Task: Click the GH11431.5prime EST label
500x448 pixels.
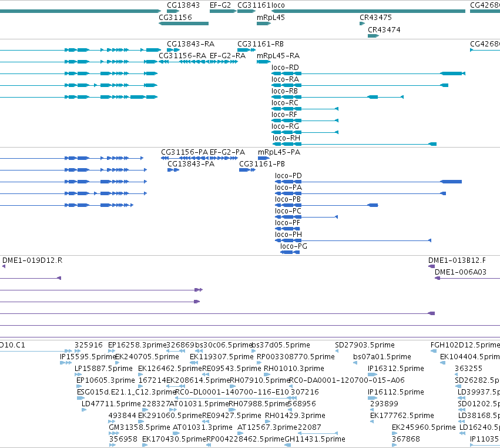Action: coord(315,439)
